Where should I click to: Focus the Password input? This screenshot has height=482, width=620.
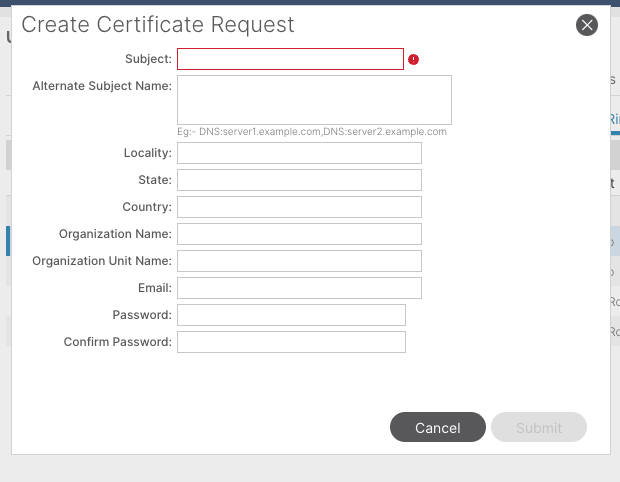tap(291, 315)
